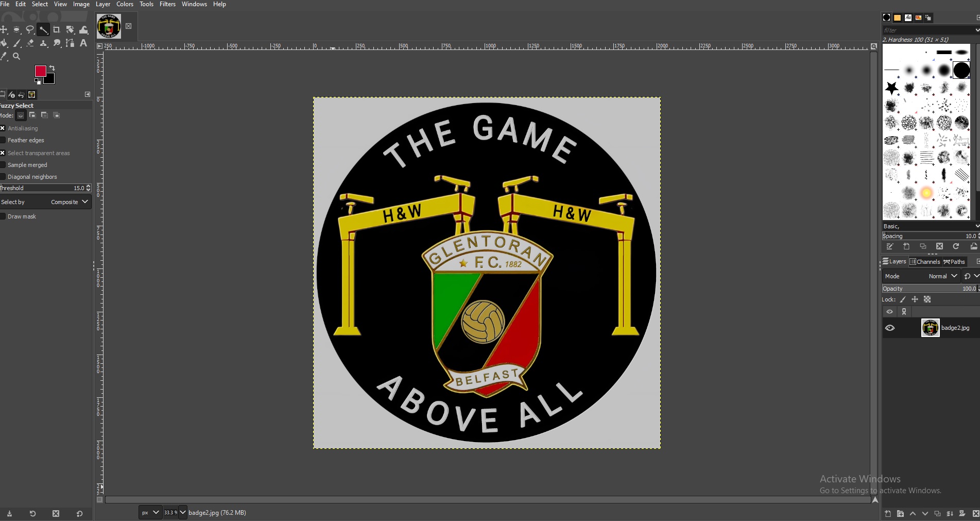Viewport: 980px width, 521px height.
Task: Select the Zoom magnifier tool
Action: 17,57
